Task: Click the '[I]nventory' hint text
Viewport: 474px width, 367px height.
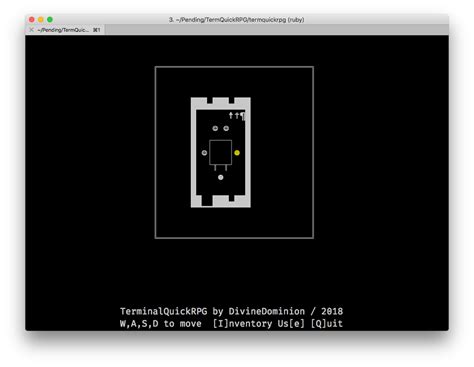Action: click(x=242, y=324)
